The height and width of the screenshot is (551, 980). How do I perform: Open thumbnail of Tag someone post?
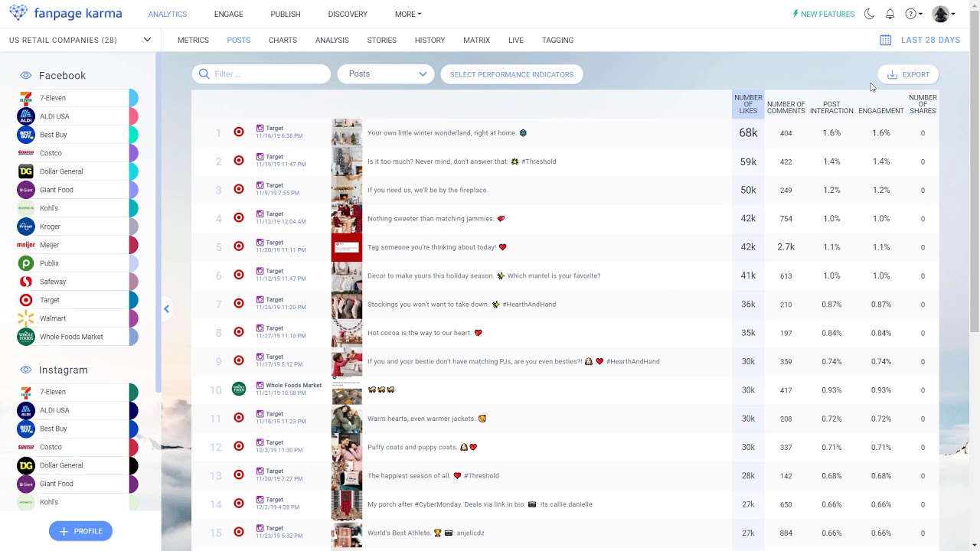pyautogui.click(x=347, y=247)
